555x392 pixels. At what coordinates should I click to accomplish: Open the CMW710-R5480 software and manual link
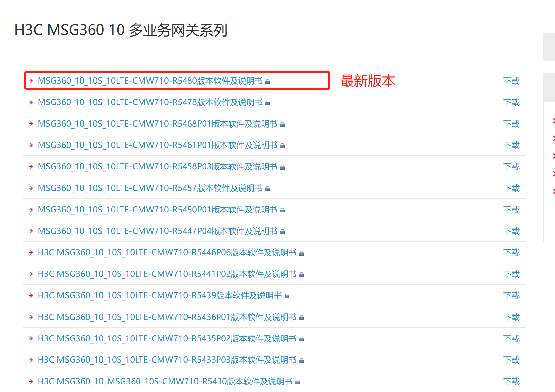(x=150, y=81)
